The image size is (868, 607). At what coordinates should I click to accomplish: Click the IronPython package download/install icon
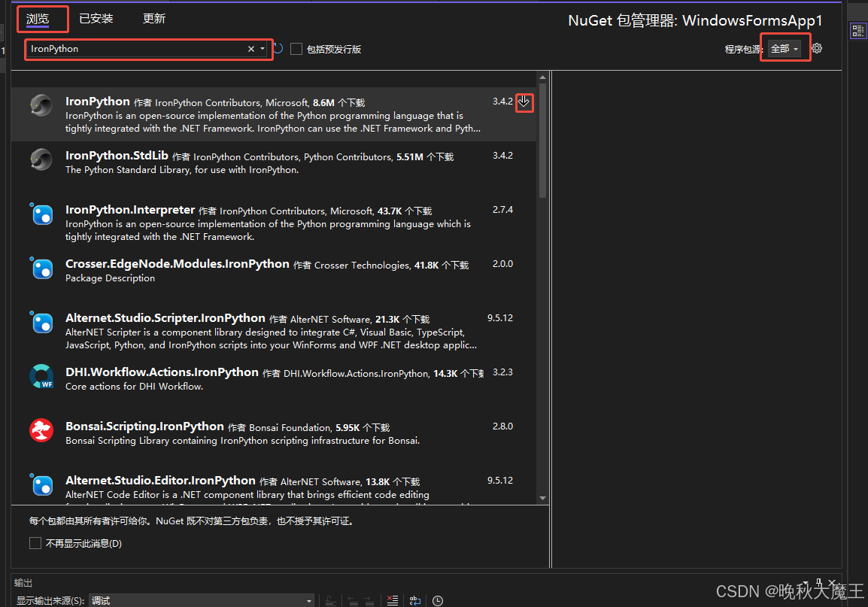point(524,102)
